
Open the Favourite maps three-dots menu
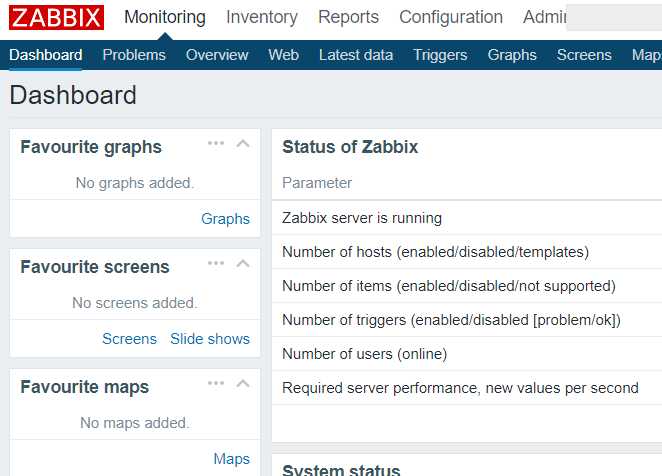coord(216,383)
